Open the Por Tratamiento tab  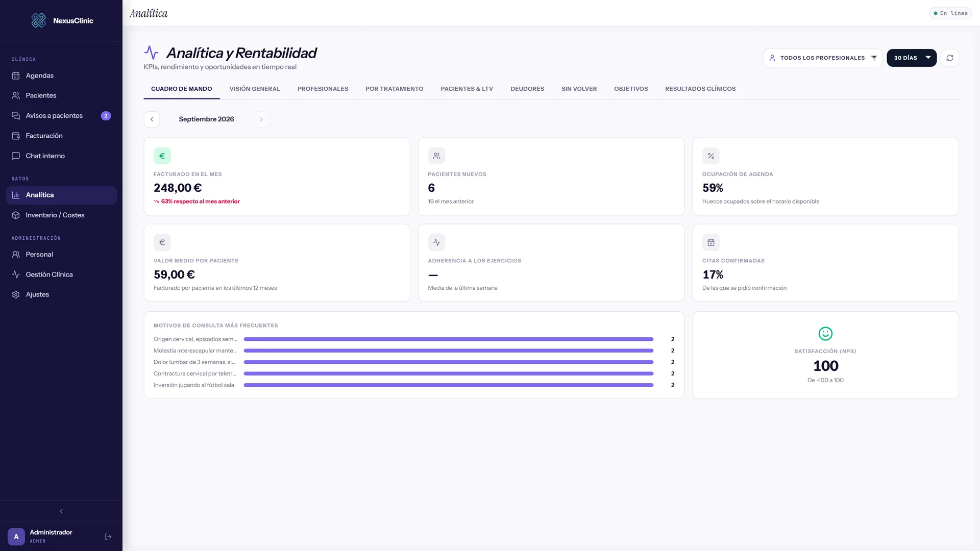pyautogui.click(x=394, y=89)
